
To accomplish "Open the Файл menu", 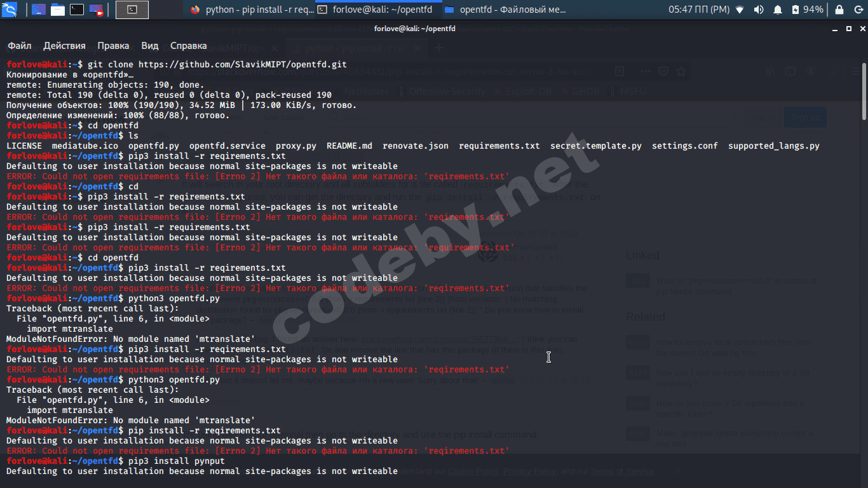I will click(x=20, y=46).
